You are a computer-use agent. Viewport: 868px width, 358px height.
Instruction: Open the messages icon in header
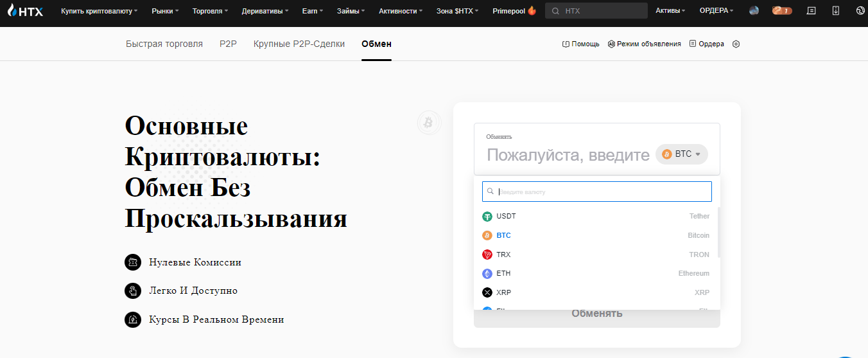[x=812, y=11]
